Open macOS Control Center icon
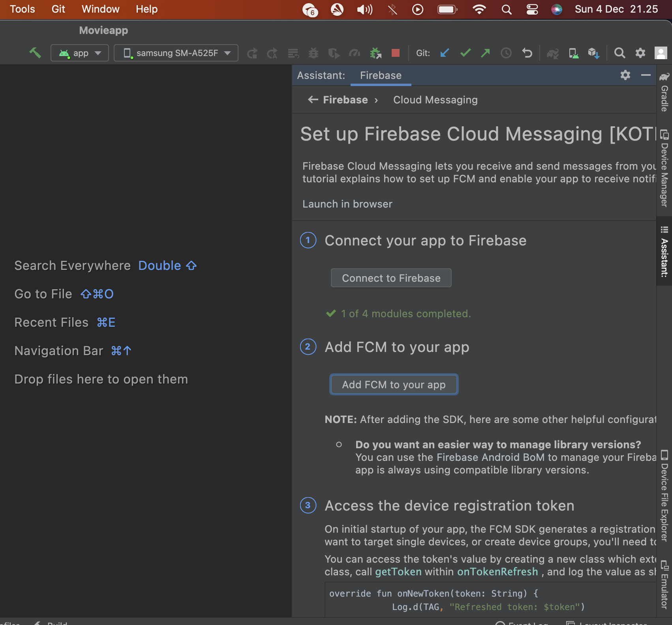This screenshot has width=672, height=625. [x=532, y=9]
